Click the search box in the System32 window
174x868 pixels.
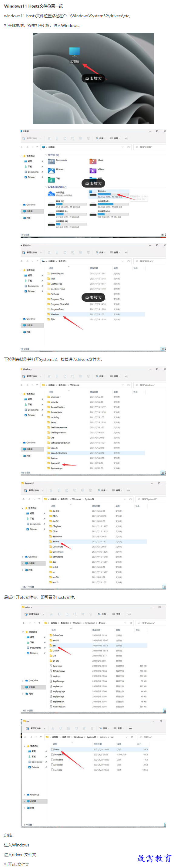coord(151,499)
